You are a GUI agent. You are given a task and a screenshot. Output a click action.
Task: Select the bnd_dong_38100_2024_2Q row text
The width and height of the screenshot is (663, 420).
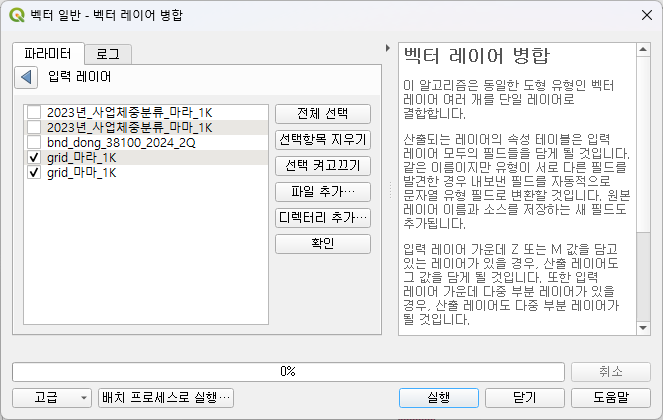tap(121, 143)
